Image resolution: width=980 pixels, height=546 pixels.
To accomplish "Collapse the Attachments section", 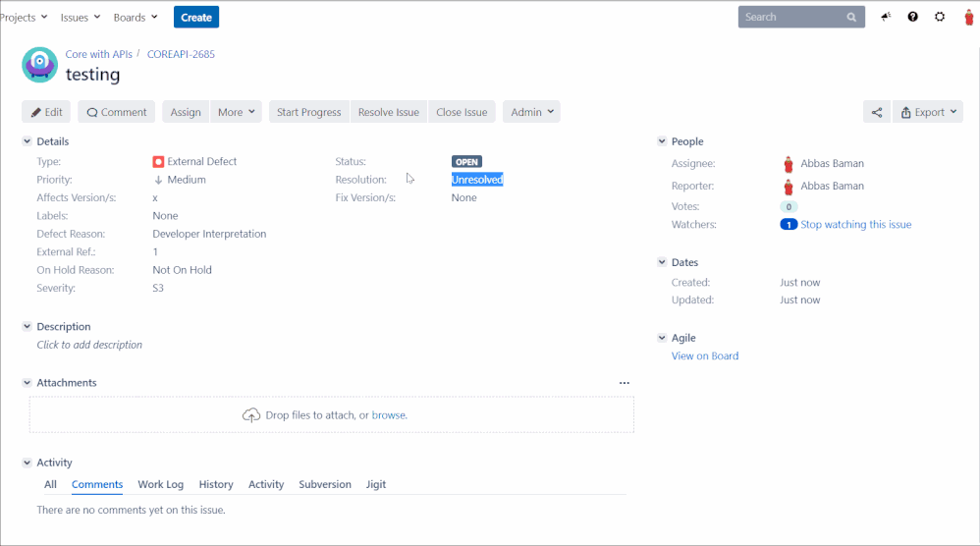I will point(27,382).
